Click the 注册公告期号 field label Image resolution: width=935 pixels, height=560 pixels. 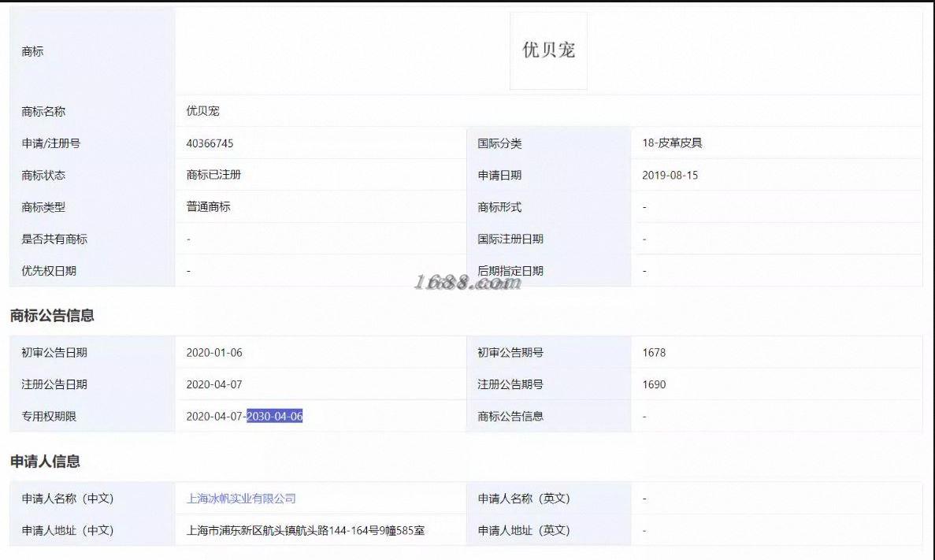[510, 384]
